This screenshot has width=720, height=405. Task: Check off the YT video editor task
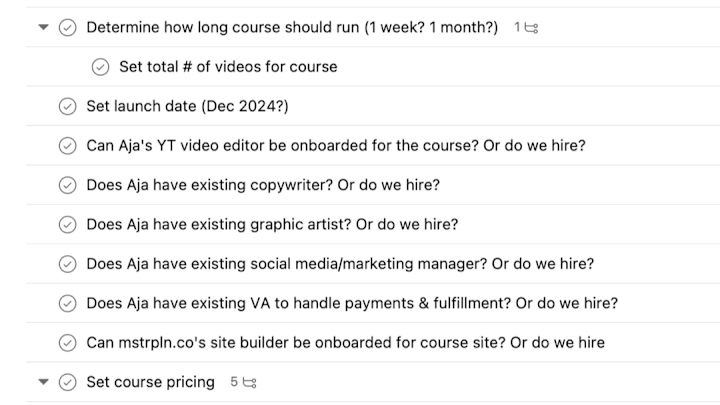click(68, 146)
